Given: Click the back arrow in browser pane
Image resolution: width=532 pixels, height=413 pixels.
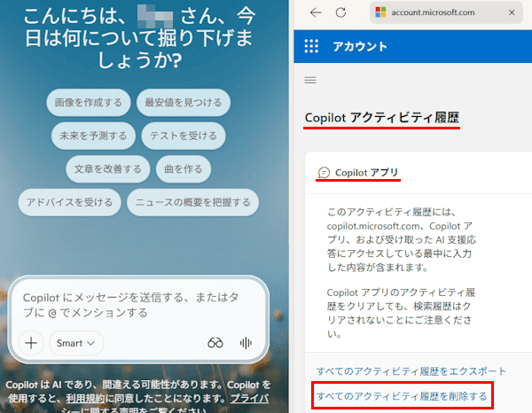Looking at the screenshot, I should [316, 12].
